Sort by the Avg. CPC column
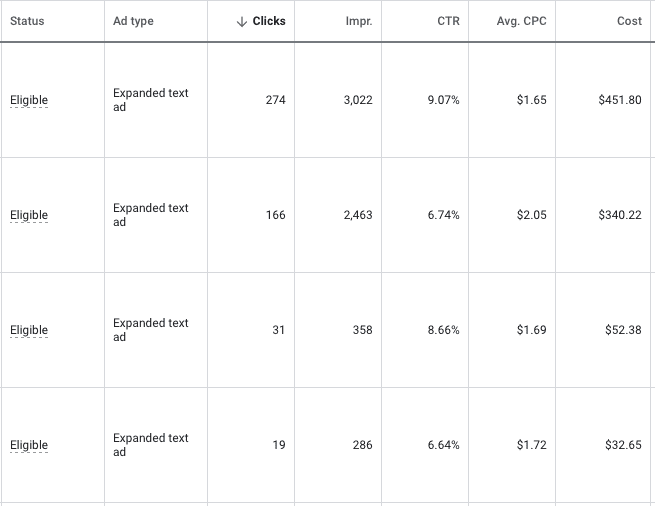The width and height of the screenshot is (655, 506). [521, 21]
